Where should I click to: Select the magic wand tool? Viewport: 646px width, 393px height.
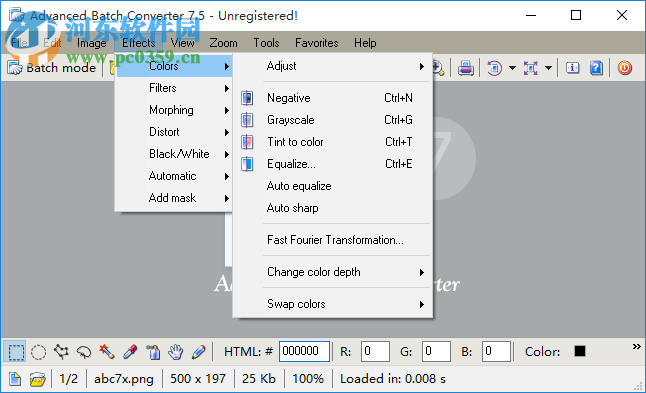[107, 352]
